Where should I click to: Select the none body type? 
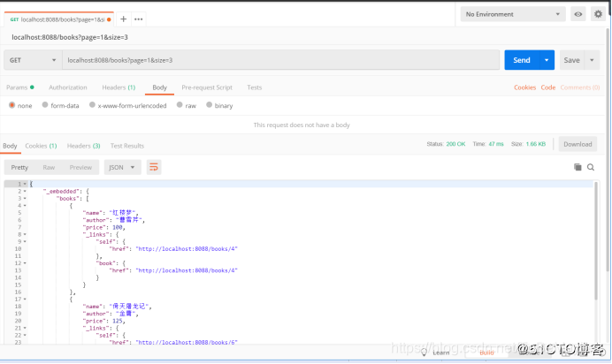12,105
